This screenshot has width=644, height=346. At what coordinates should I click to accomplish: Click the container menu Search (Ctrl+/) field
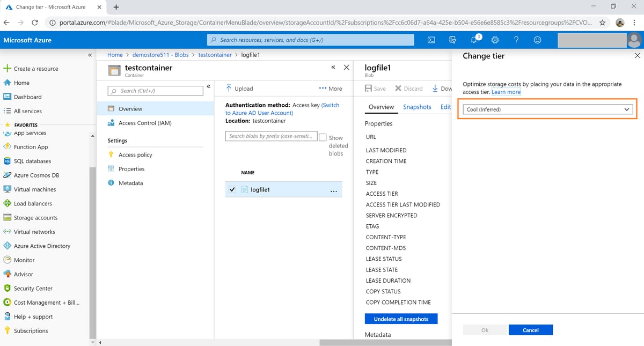(x=156, y=91)
